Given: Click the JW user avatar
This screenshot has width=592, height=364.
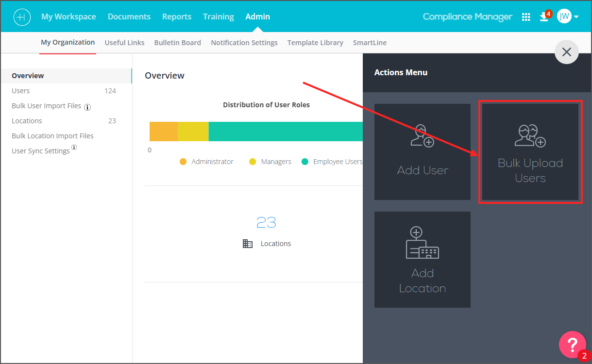Looking at the screenshot, I should tap(564, 17).
